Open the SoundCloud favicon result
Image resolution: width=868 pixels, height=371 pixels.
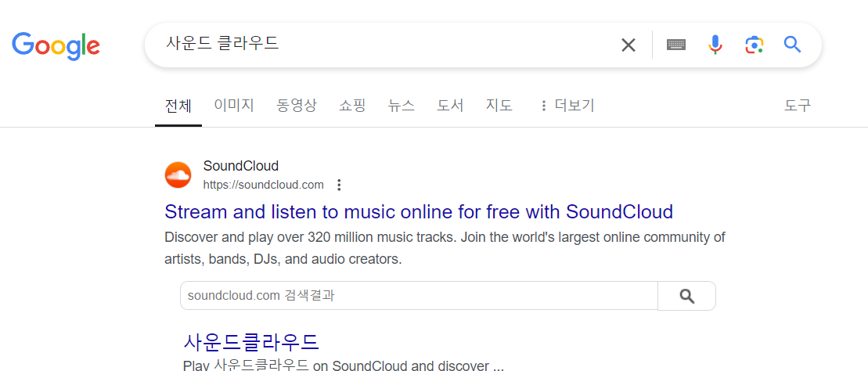tap(178, 175)
